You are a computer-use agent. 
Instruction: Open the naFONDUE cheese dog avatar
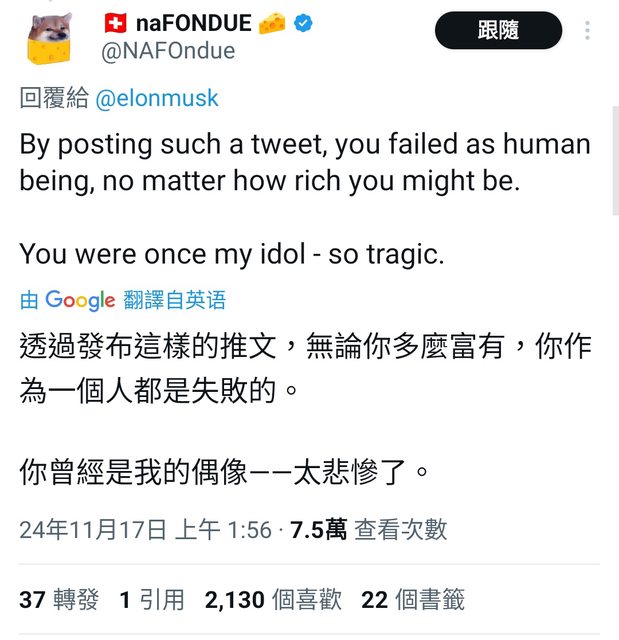[49, 39]
